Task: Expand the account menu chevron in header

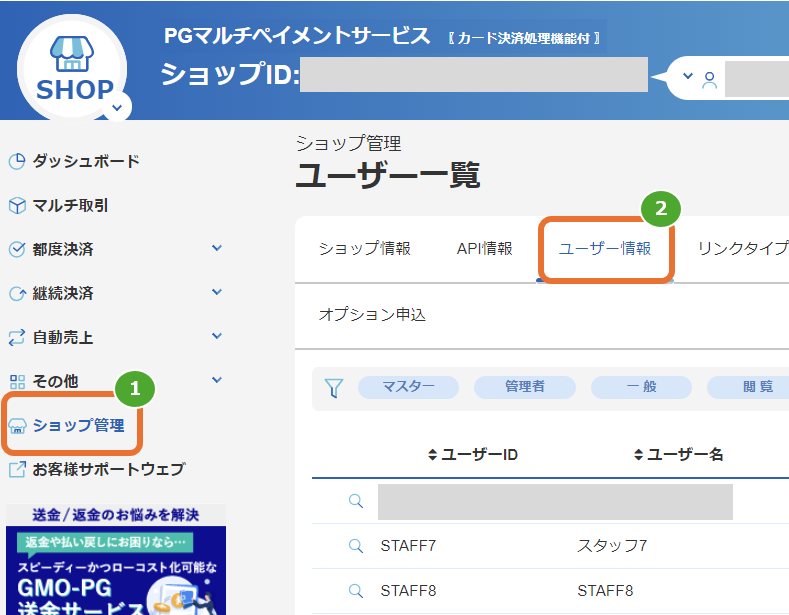Action: point(687,76)
